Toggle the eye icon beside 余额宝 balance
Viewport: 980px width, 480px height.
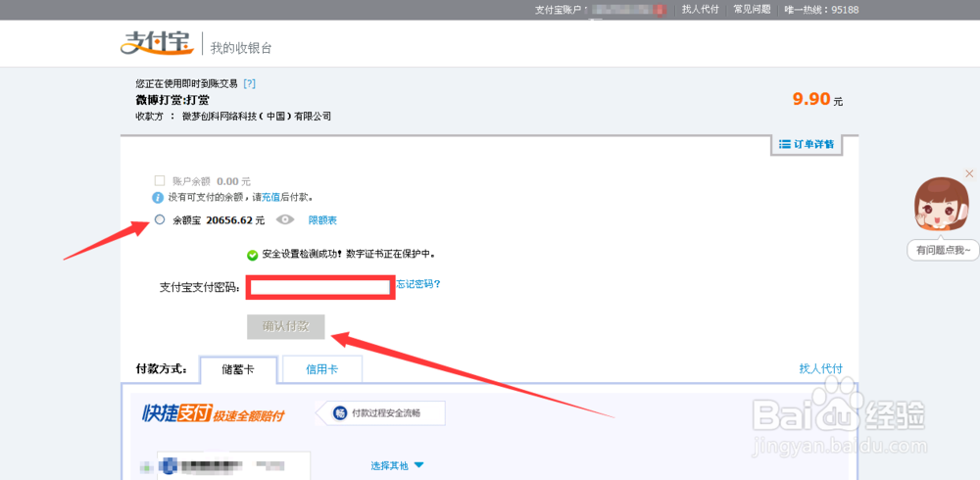click(x=285, y=219)
